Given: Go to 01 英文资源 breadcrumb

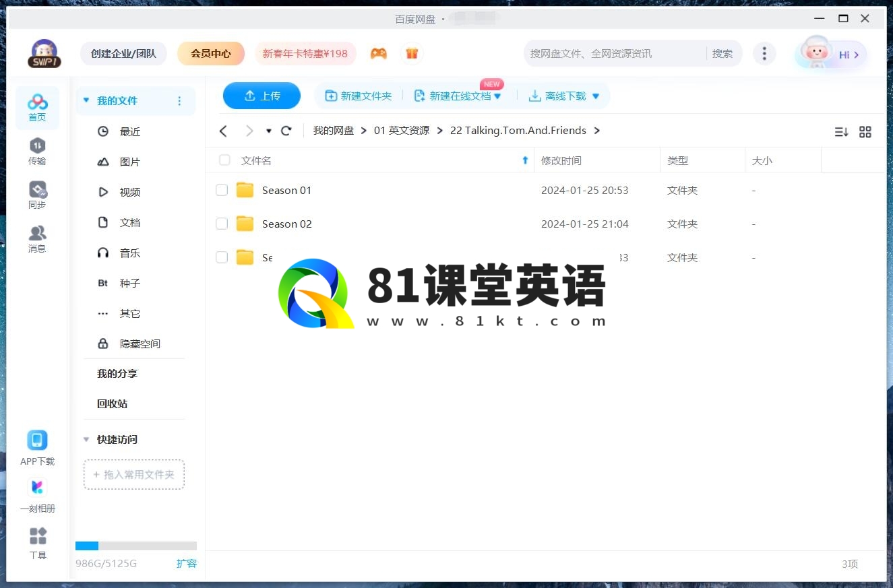Looking at the screenshot, I should 402,131.
